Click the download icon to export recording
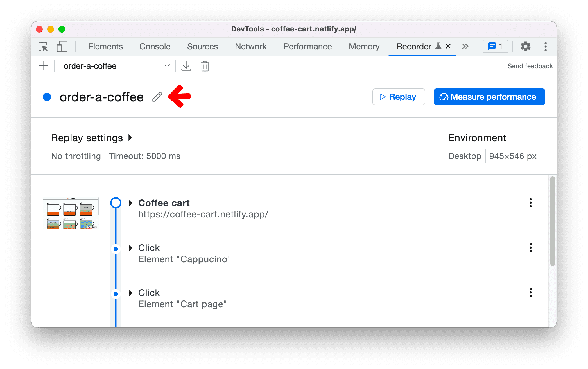588x369 pixels. (186, 65)
